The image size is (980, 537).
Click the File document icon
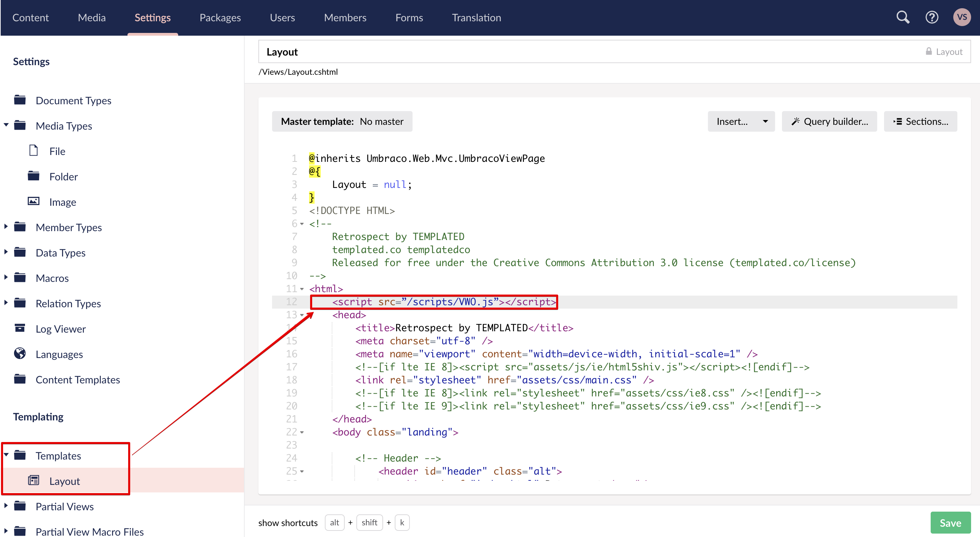click(x=34, y=151)
